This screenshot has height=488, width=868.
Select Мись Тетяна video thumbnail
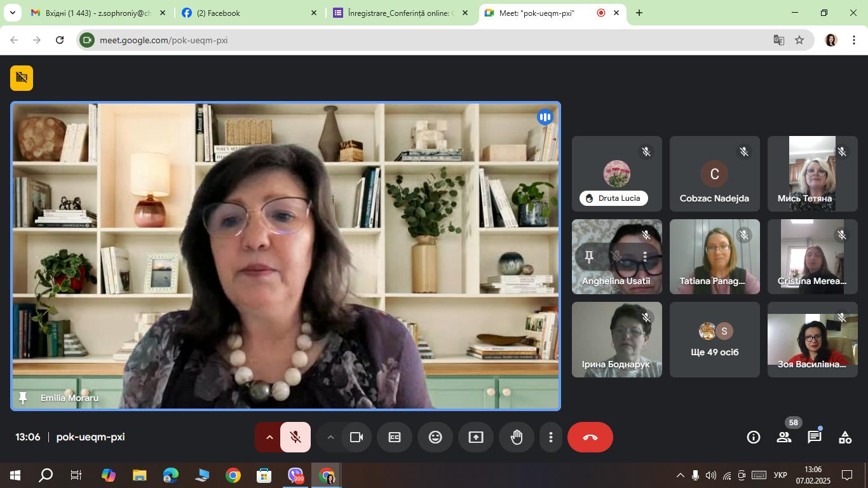813,173
